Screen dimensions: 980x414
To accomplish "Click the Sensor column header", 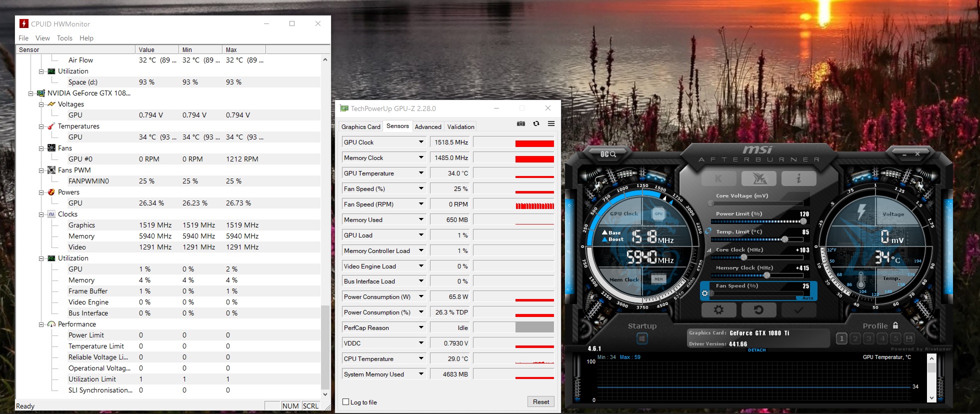I will coord(75,49).
